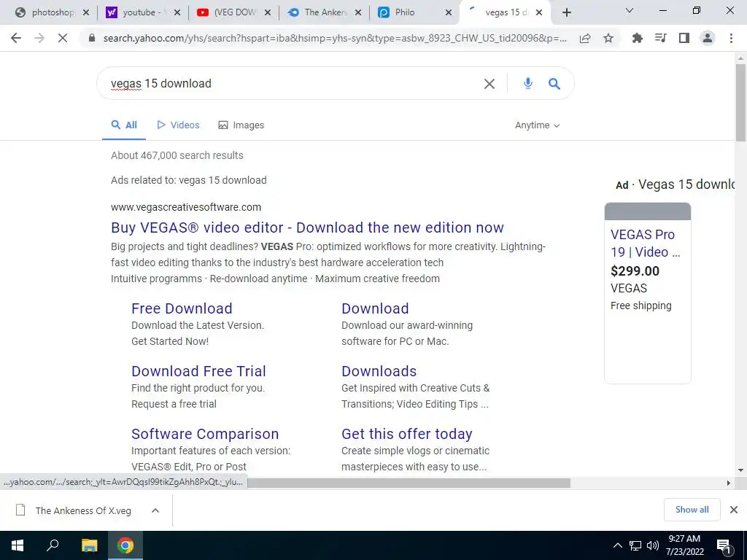Submit search with magnifier icon
This screenshot has width=747, height=560.
(554, 84)
